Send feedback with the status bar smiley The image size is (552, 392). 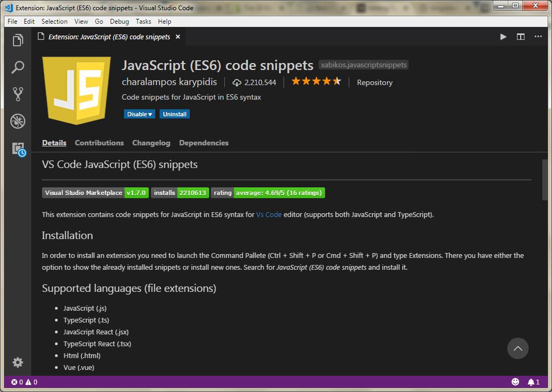[516, 382]
